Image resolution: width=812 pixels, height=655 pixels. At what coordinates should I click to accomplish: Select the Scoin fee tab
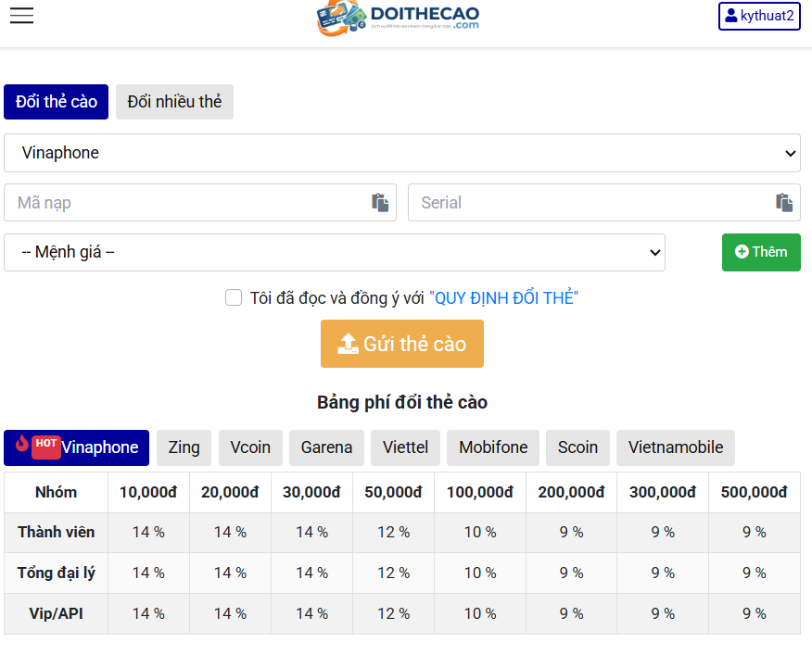pos(577,447)
